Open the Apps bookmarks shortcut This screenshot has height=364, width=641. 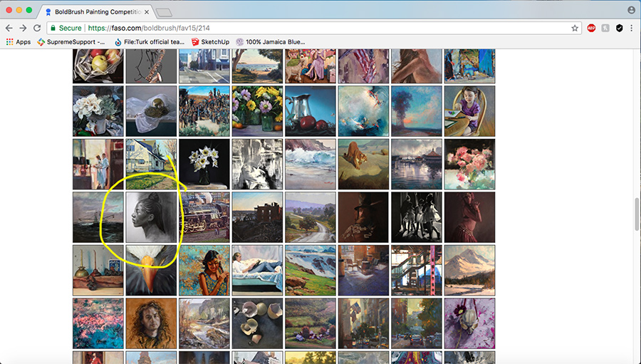[19, 42]
